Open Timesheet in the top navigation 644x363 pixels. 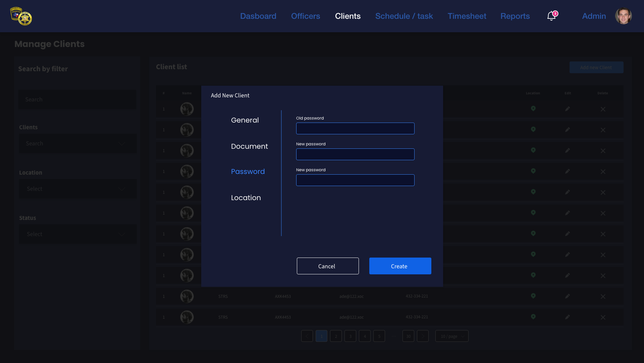[x=467, y=16]
